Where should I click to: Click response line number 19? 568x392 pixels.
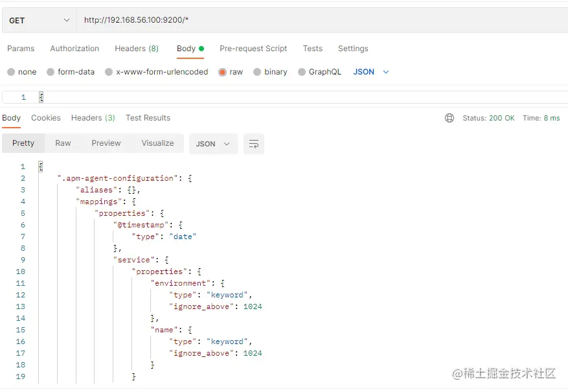click(x=21, y=376)
